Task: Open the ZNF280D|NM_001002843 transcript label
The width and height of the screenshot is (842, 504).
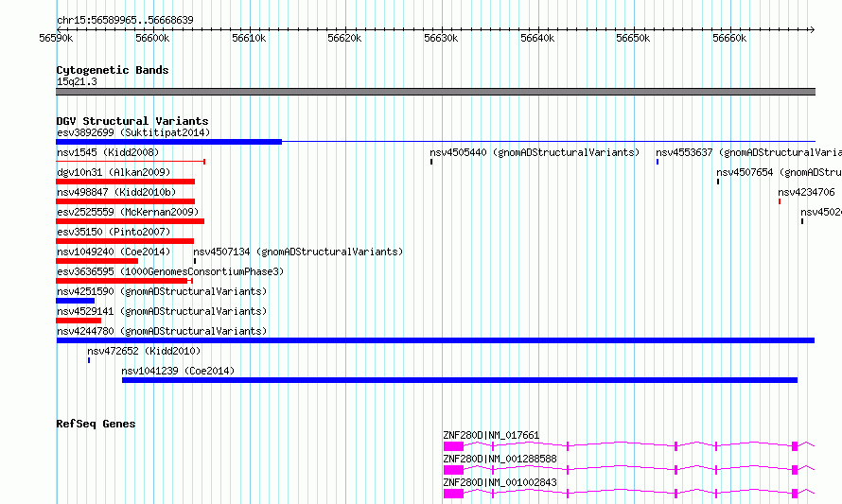Action: coord(500,482)
